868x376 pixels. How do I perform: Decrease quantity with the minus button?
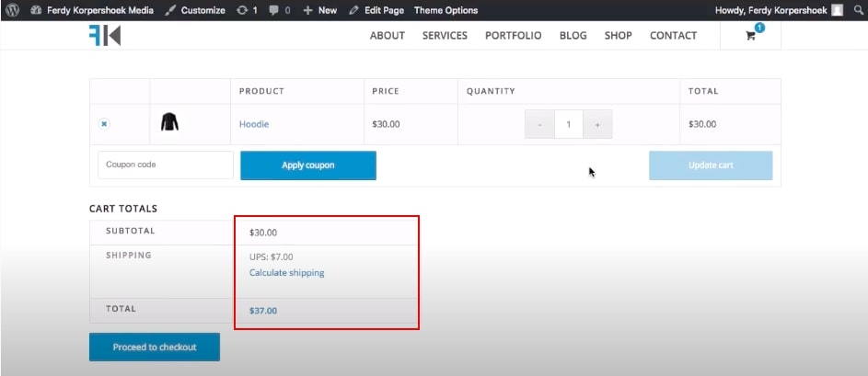539,124
